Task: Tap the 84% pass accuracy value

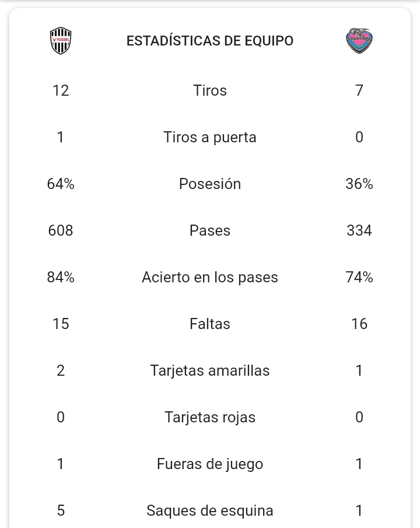Action: pos(61,277)
